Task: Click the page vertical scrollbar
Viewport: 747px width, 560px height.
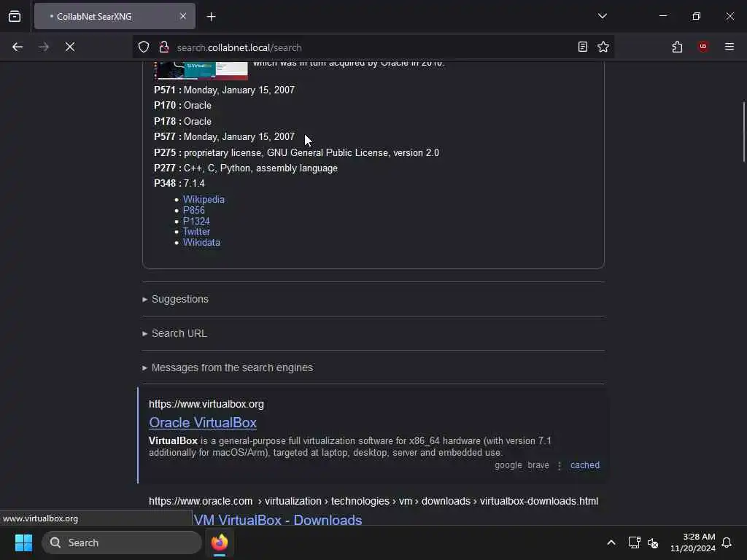Action: 743,132
